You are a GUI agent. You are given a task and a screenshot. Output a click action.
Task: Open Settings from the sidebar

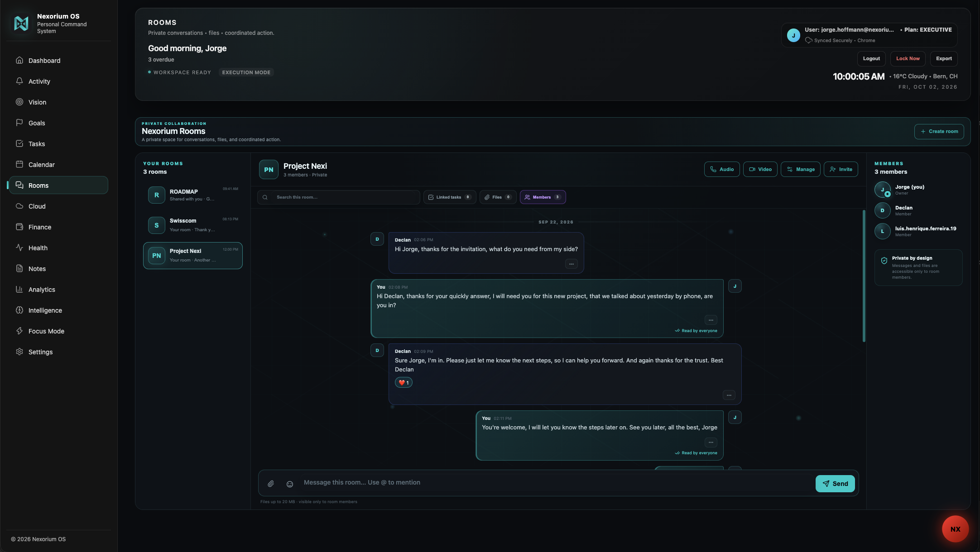(58, 352)
